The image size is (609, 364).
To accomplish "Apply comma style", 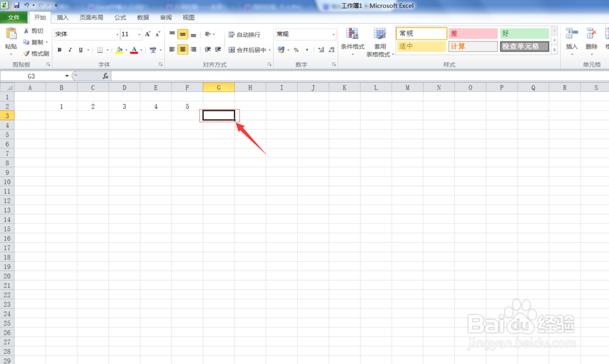I will click(307, 50).
